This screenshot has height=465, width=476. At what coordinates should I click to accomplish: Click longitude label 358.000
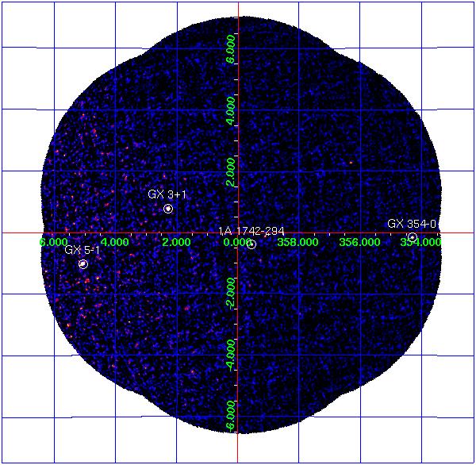(x=298, y=242)
